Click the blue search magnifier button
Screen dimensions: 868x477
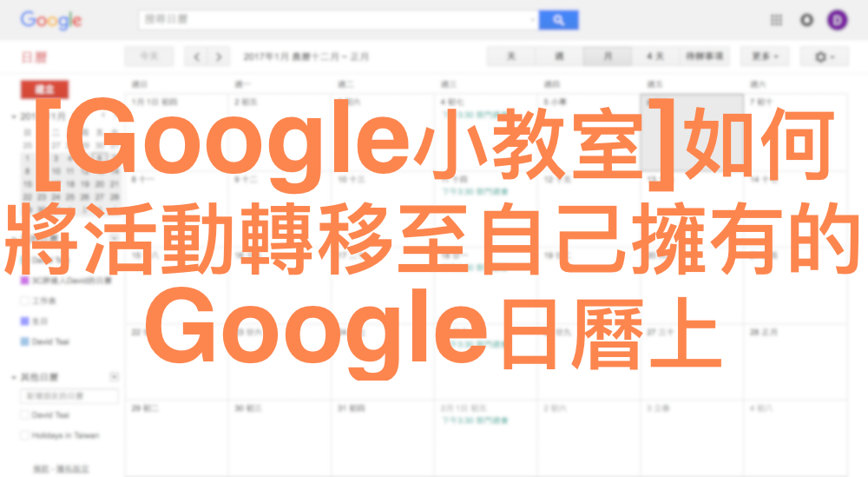(558, 20)
